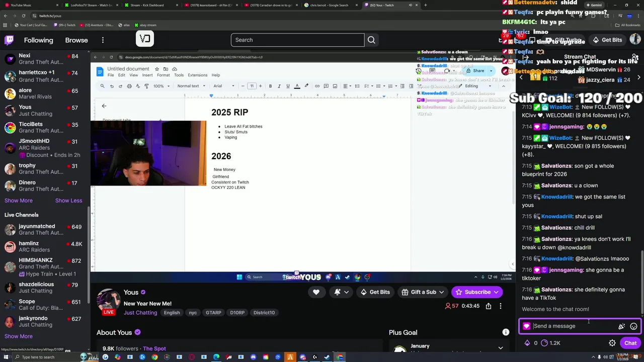Click Get Bits under the stream
Viewport: 644px width, 362px height.
374,292
